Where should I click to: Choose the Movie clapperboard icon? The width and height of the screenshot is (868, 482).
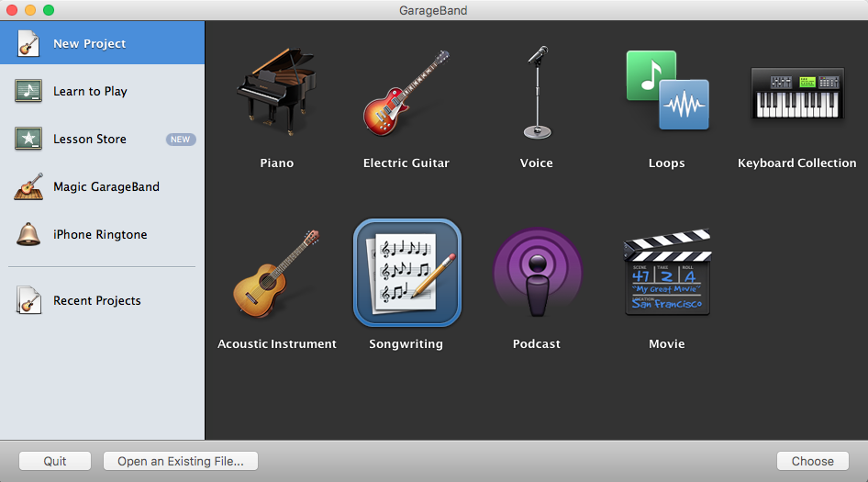tap(667, 272)
